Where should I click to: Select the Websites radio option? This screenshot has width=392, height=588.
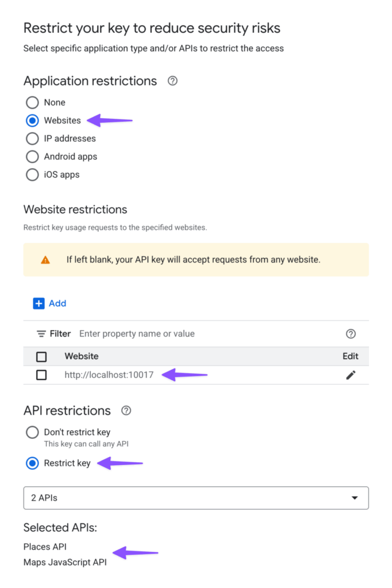pyautogui.click(x=33, y=121)
